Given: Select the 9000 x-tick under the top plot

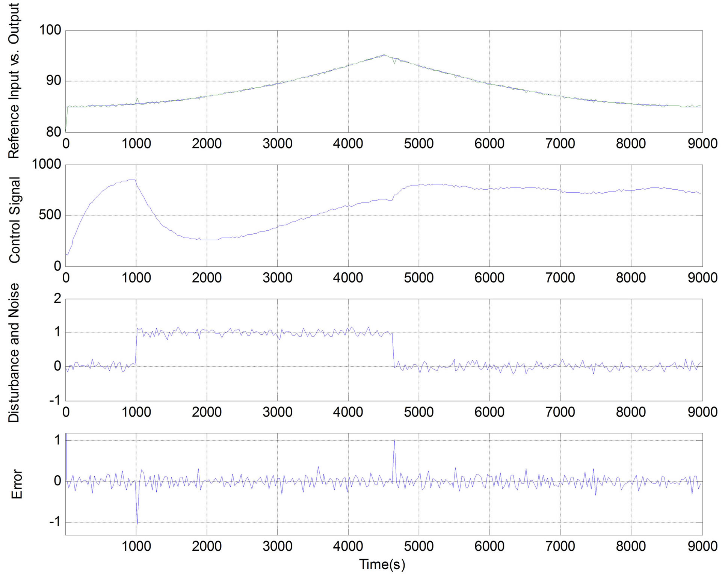Looking at the screenshot, I should click(x=702, y=143).
